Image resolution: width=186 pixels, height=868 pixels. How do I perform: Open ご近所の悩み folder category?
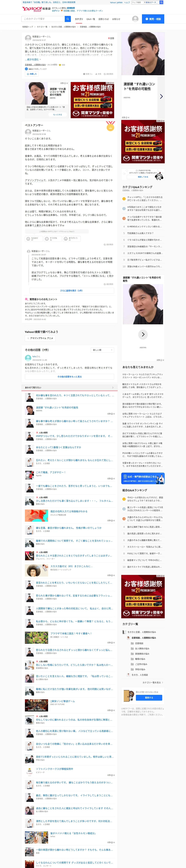(139, 664)
